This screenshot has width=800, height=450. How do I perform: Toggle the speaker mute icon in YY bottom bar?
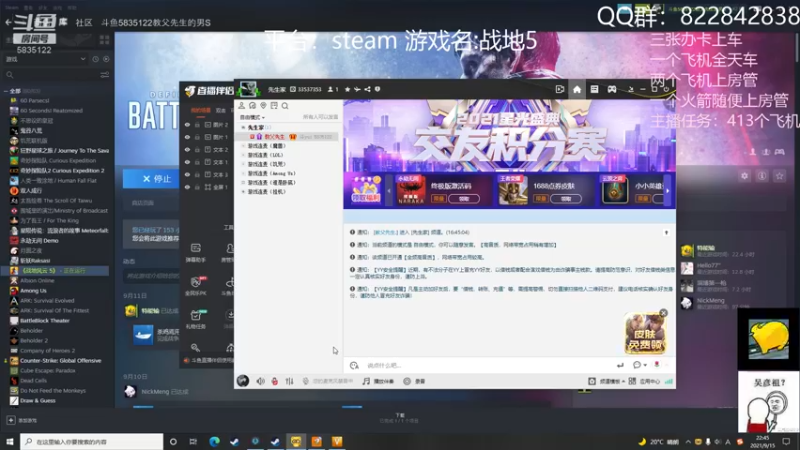click(260, 381)
